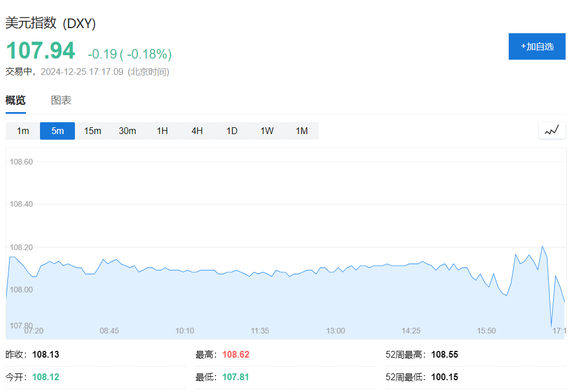Viewport: 578px width, 392px height.
Task: Switch to 1W weekly view
Action: coord(267,131)
